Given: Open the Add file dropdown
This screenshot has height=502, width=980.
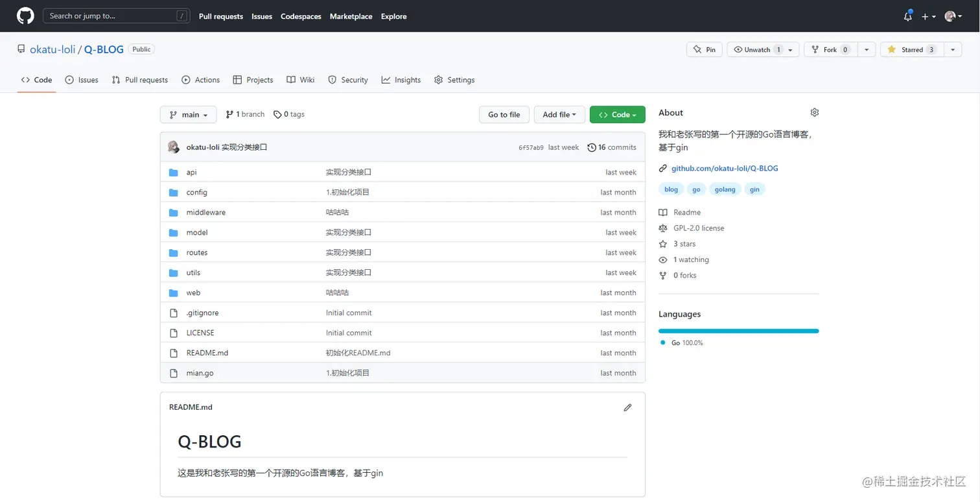Looking at the screenshot, I should 559,115.
